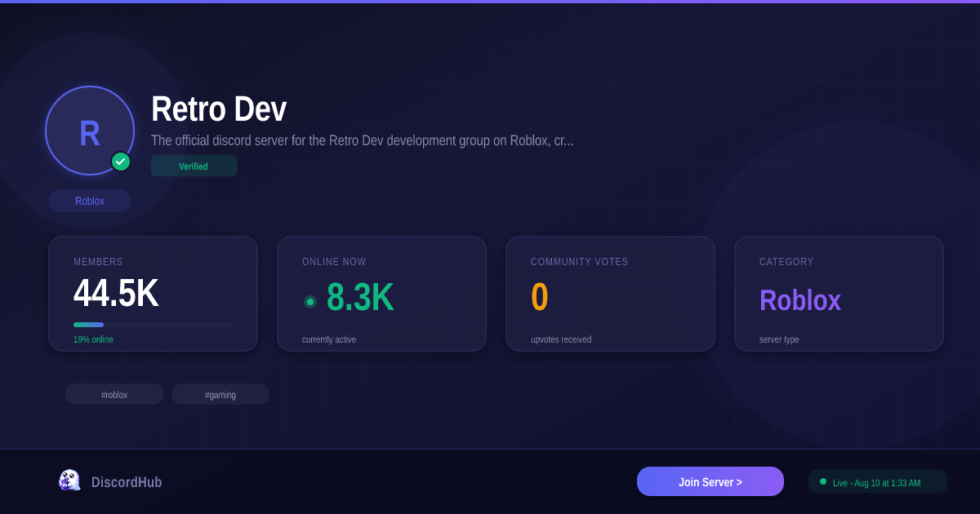This screenshot has width=980, height=514.
Task: Click the currently active caption
Action: pyautogui.click(x=329, y=339)
